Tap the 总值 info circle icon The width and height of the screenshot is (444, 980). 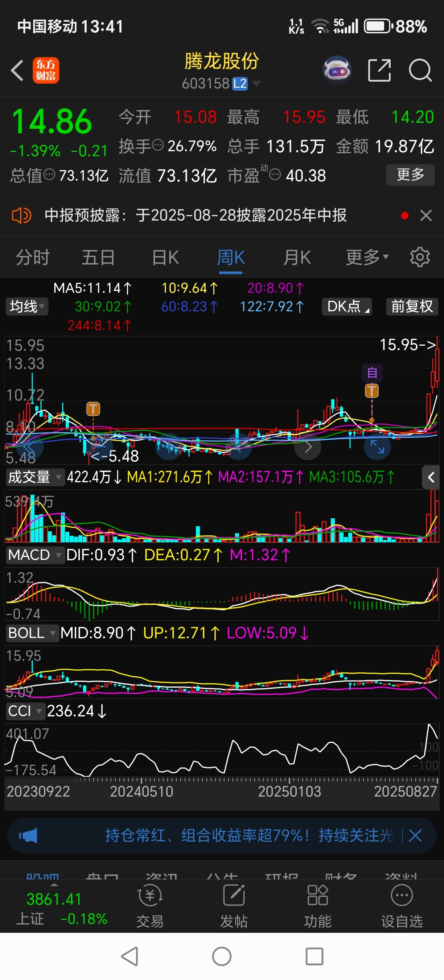click(x=49, y=175)
